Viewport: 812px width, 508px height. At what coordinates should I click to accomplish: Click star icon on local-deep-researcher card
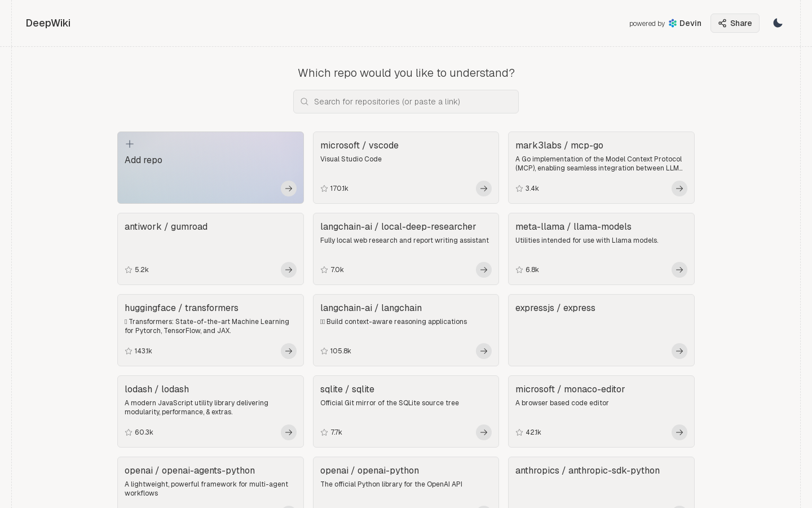[x=324, y=270]
